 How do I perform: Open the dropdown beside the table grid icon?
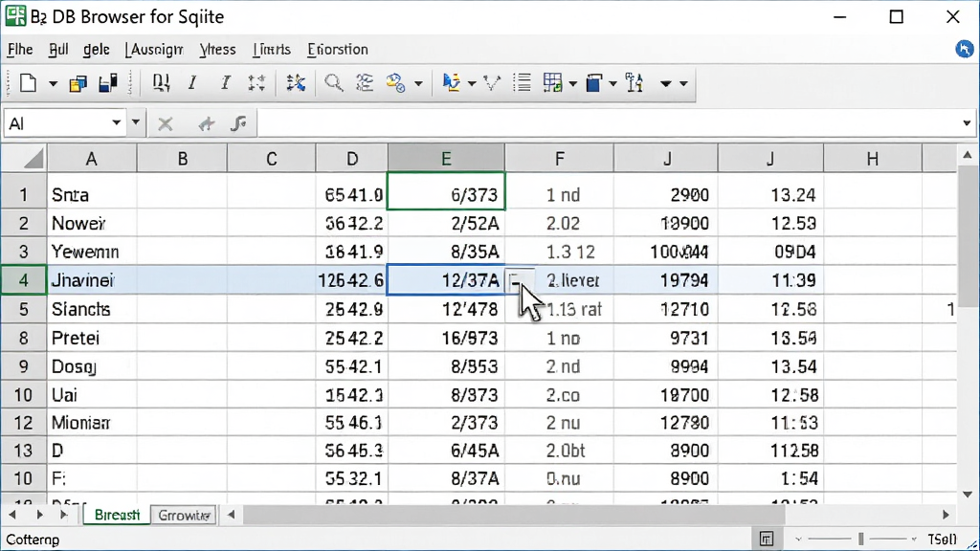pos(572,84)
